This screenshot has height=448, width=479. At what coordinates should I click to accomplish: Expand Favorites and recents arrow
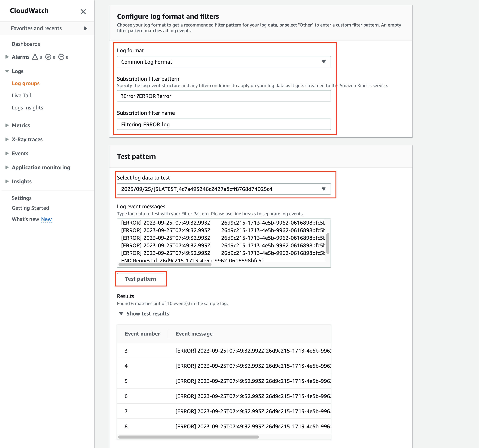85,28
